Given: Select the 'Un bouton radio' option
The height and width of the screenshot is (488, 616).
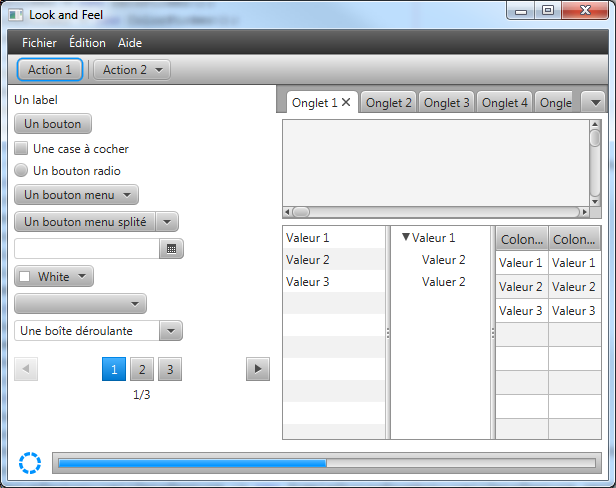Looking at the screenshot, I should pos(21,171).
